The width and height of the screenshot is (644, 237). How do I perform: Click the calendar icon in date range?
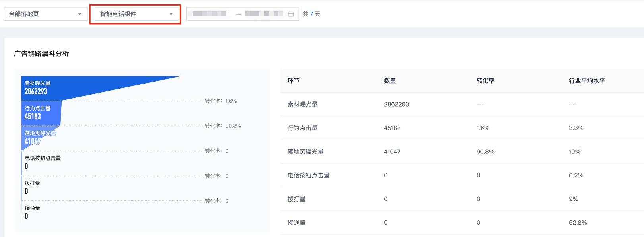click(x=291, y=14)
